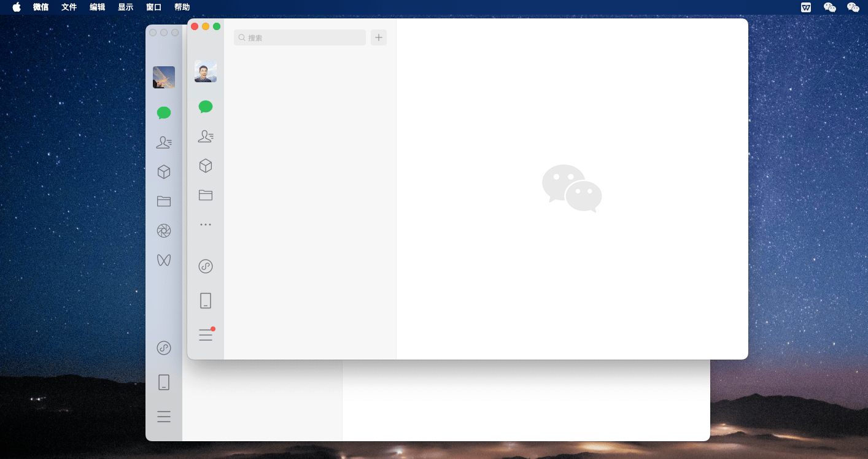Expand the three-dot More item in sidebar
Screen dimensions: 868x459
(x=206, y=225)
